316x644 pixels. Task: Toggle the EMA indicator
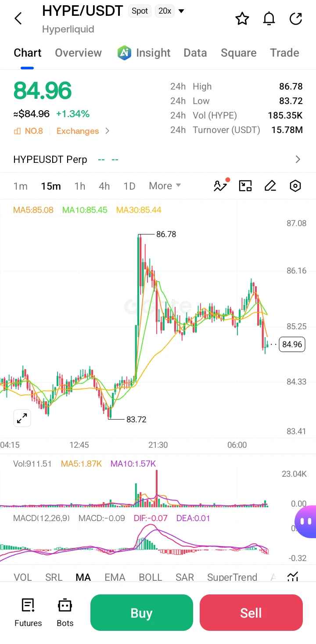coord(115,577)
